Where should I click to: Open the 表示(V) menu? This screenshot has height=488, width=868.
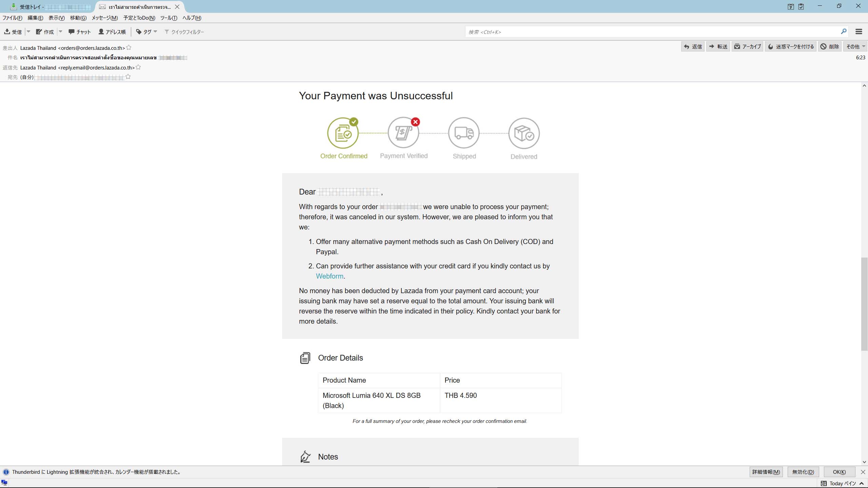57,18
